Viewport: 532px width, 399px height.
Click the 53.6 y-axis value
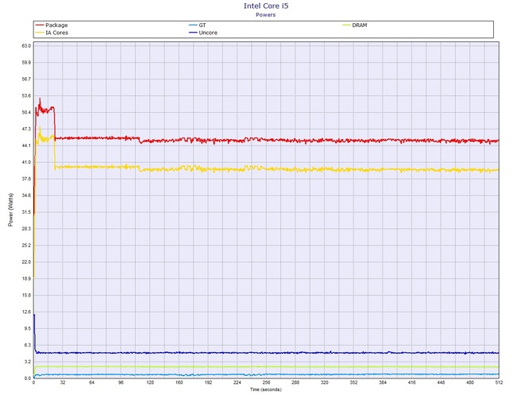click(x=26, y=95)
